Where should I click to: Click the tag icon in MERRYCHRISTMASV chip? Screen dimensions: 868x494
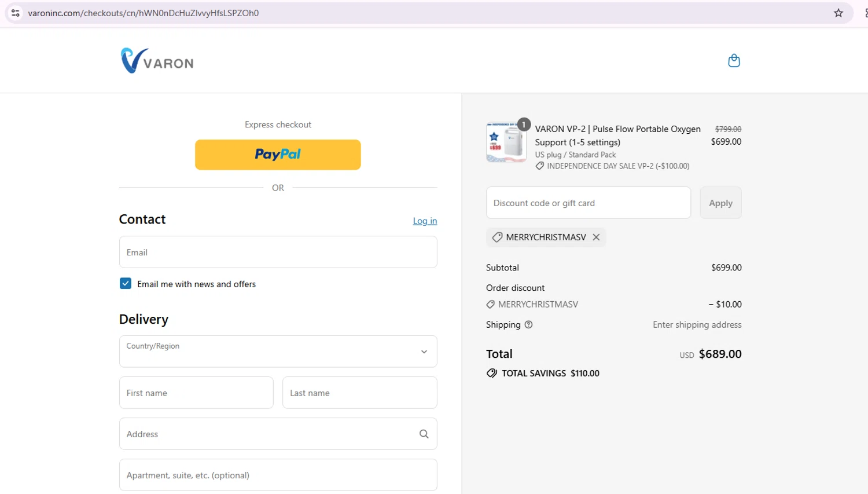point(497,237)
